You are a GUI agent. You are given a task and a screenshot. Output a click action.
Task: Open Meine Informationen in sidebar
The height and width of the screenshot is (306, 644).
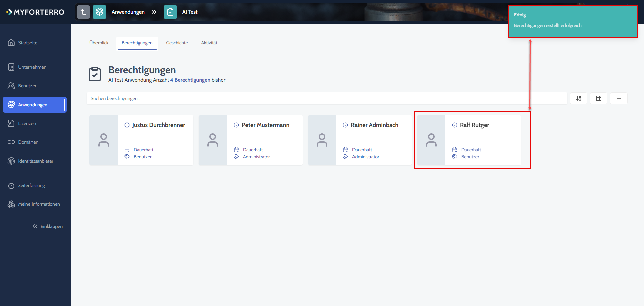click(35, 204)
